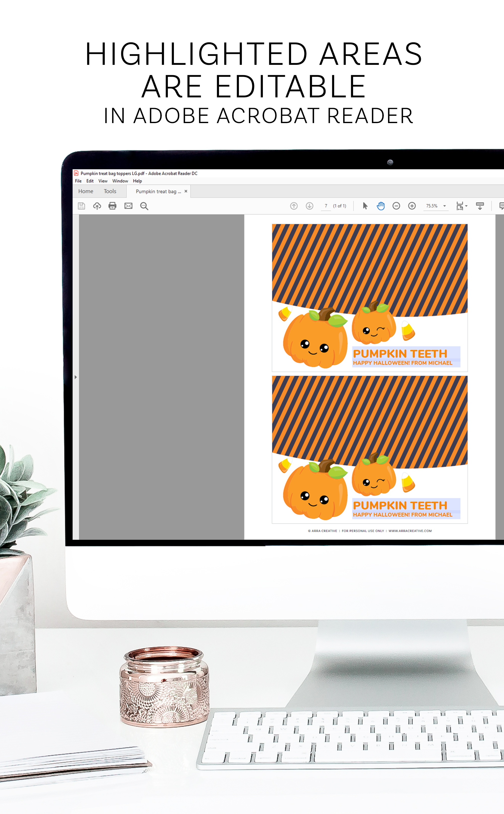Zoom out with the minus icon

[x=396, y=206]
